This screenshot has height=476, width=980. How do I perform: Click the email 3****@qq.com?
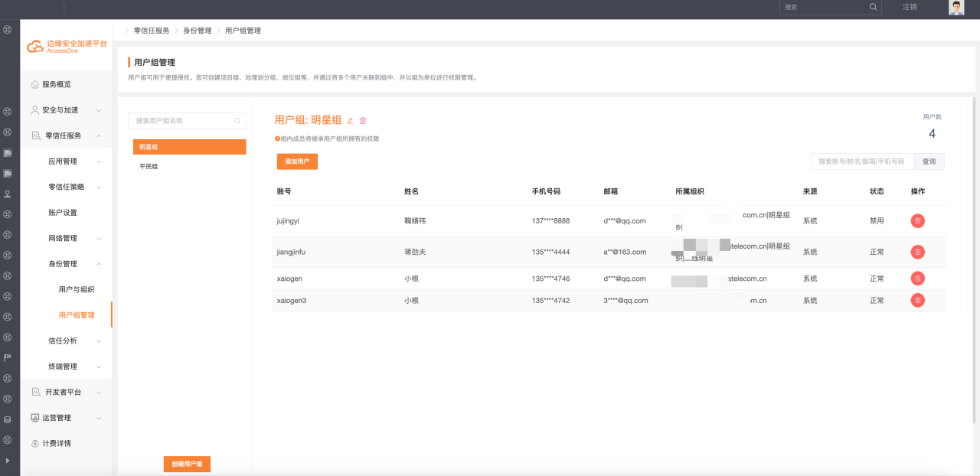[x=626, y=301]
